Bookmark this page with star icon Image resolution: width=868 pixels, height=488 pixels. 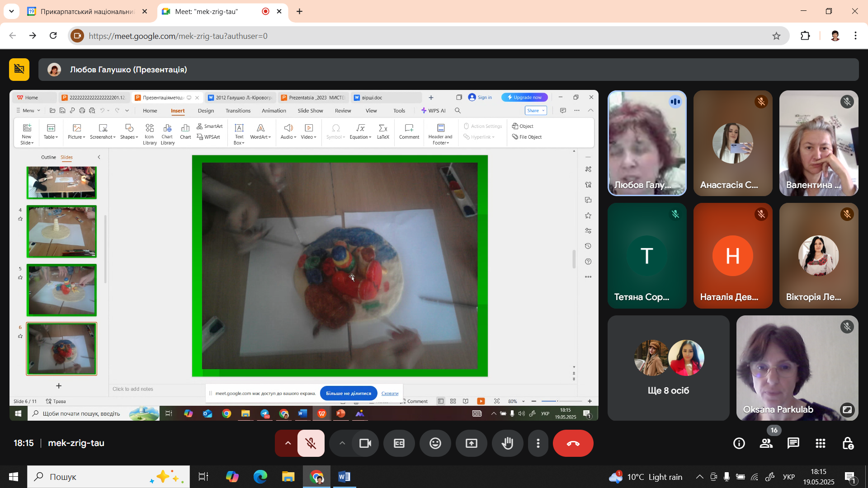point(776,36)
